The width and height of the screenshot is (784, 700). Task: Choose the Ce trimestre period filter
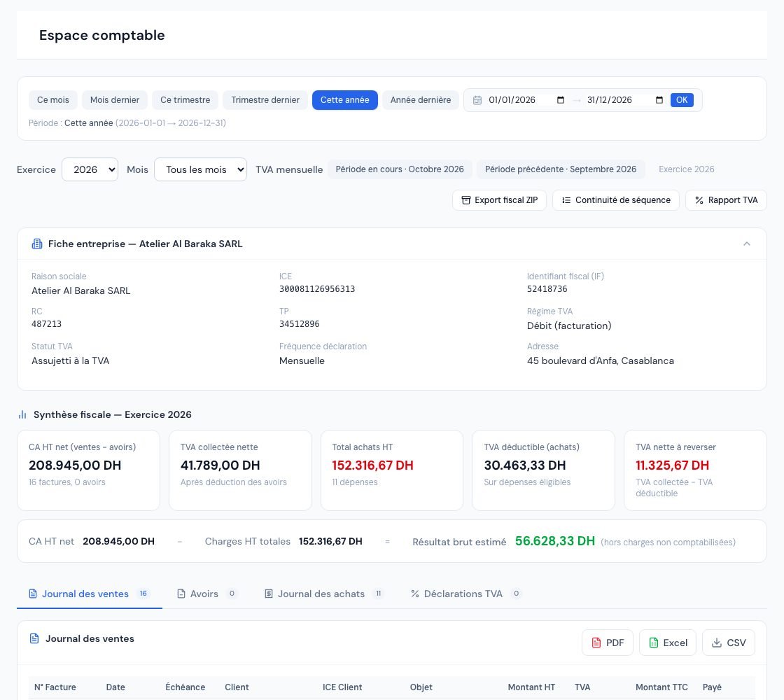point(185,100)
